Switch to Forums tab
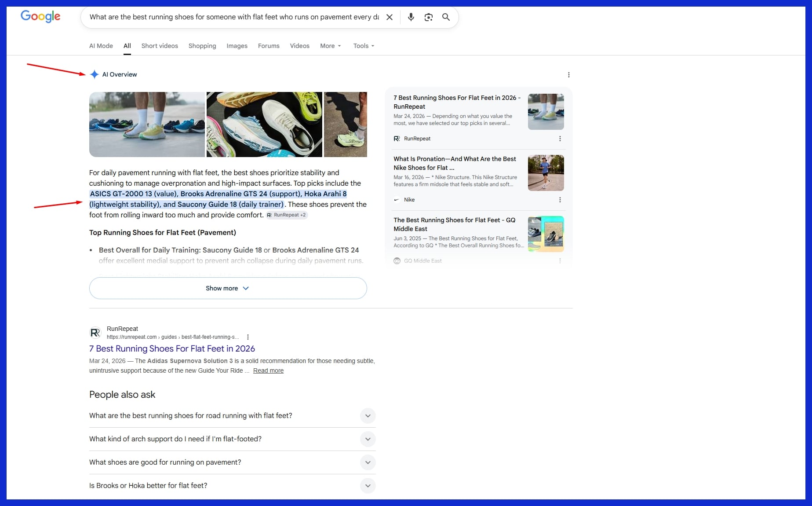 (269, 46)
